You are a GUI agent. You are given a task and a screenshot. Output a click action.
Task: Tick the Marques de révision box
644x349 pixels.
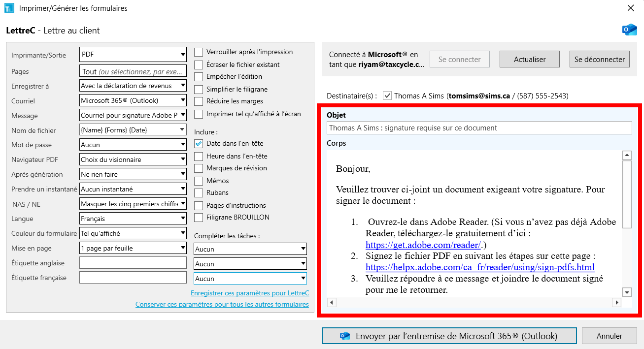[199, 168]
